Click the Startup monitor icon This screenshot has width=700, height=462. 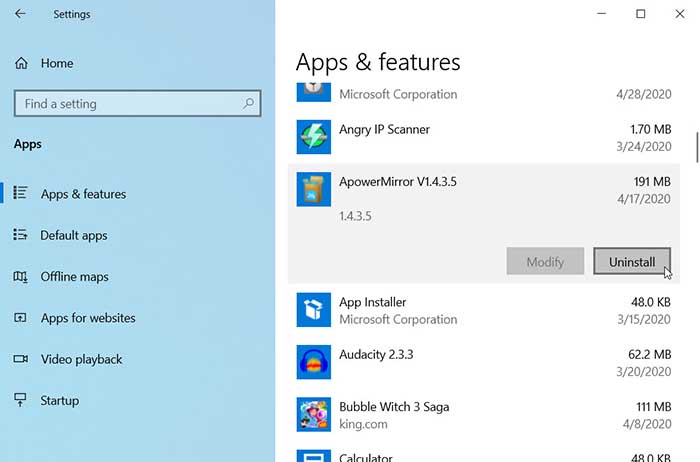(20, 400)
